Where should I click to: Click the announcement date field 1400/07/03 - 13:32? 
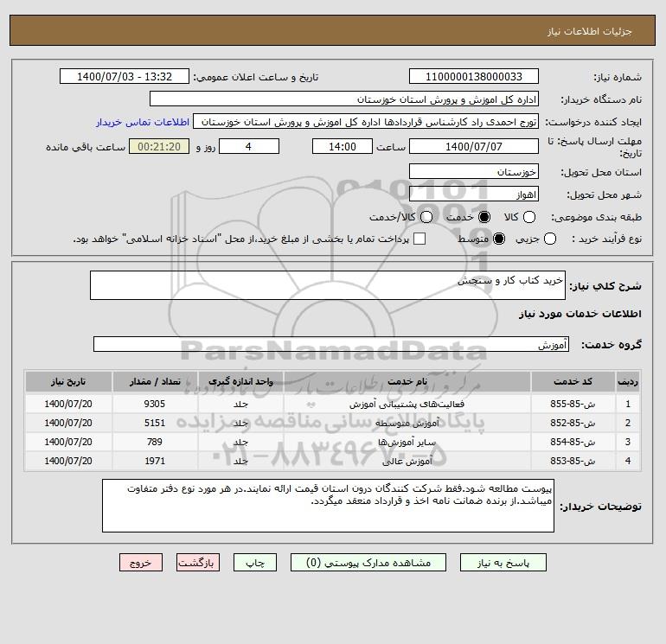125,76
